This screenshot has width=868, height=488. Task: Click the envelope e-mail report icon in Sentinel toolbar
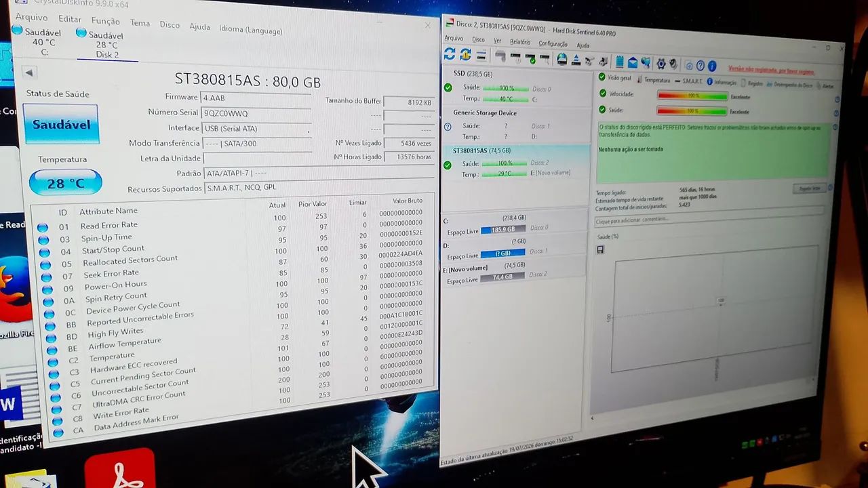(632, 63)
